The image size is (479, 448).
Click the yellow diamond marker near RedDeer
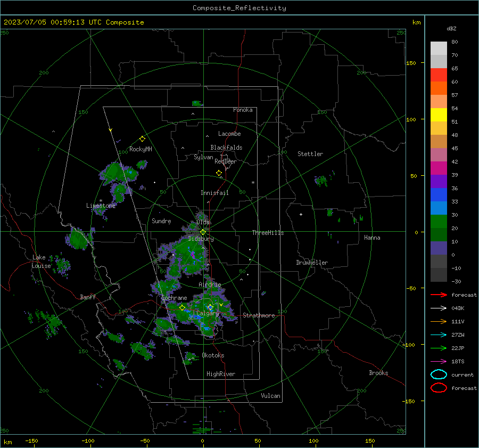(x=219, y=173)
